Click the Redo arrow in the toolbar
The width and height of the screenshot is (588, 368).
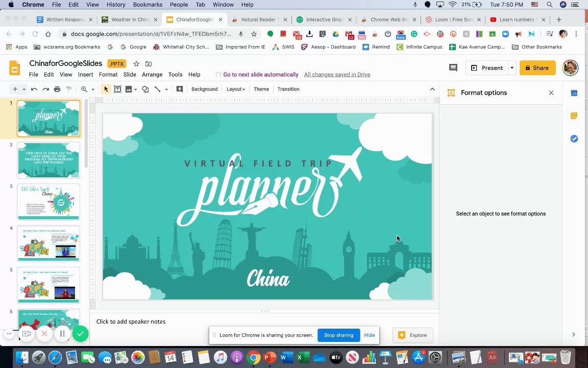(46, 89)
